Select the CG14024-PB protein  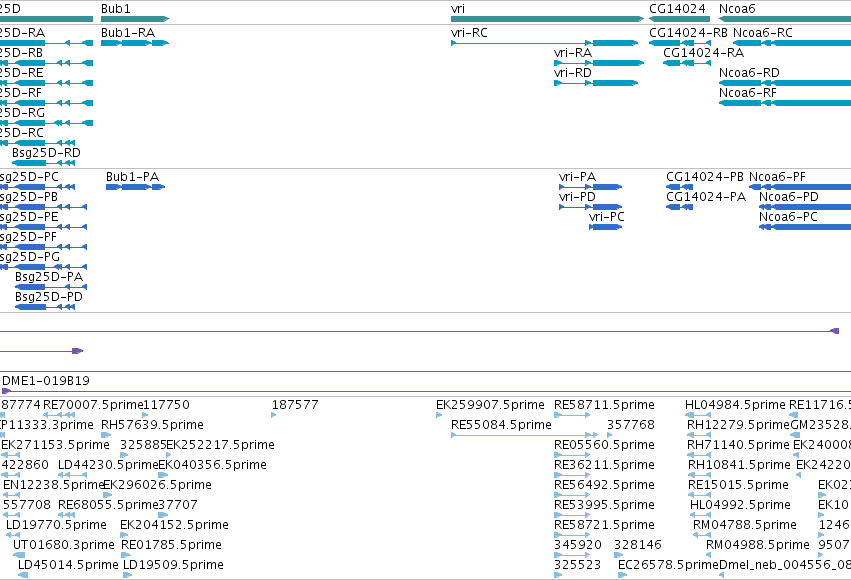click(x=679, y=187)
